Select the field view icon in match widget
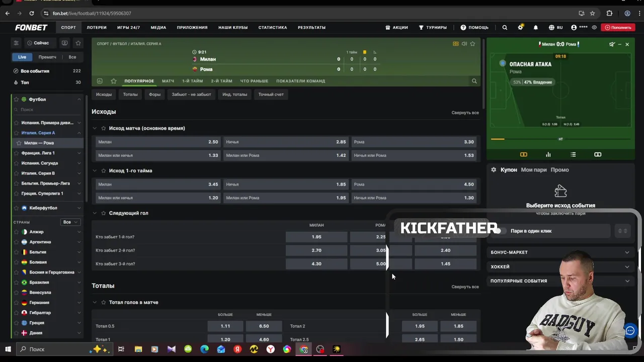The height and width of the screenshot is (362, 644). (523, 154)
